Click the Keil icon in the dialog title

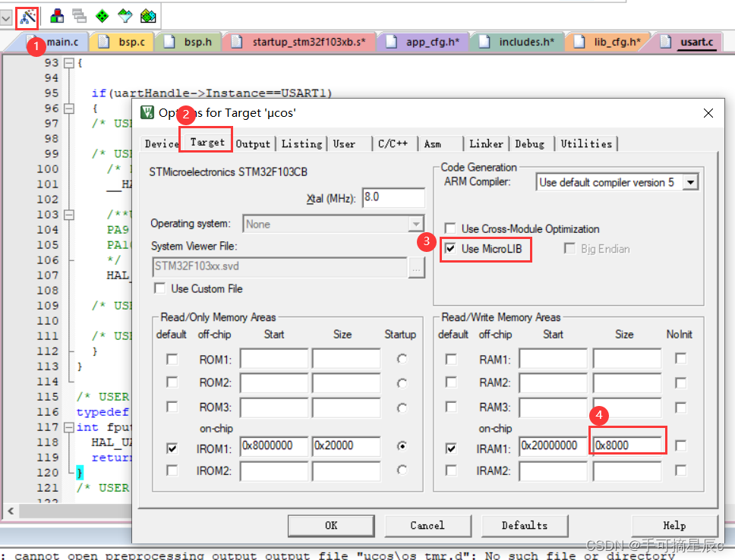point(147,112)
